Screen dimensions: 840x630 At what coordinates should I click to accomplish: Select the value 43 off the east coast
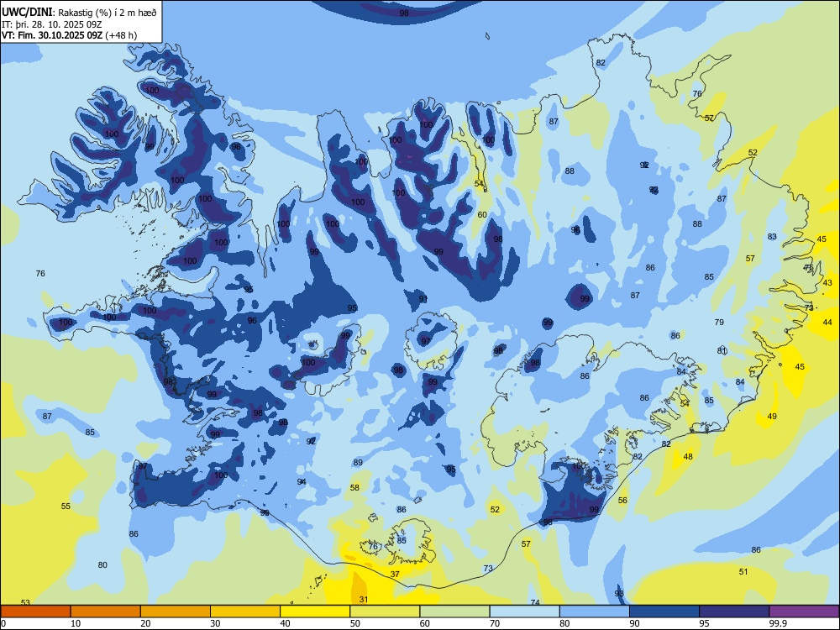point(827,282)
